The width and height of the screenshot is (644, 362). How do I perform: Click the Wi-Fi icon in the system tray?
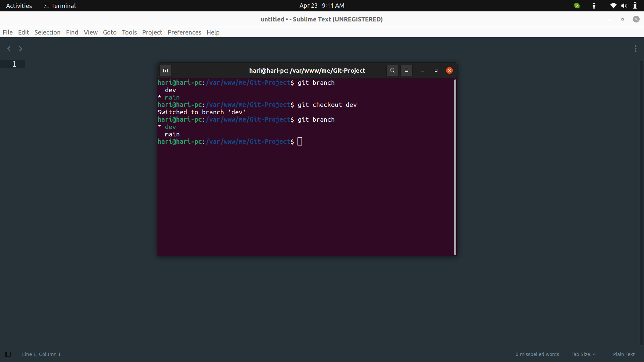click(x=613, y=6)
